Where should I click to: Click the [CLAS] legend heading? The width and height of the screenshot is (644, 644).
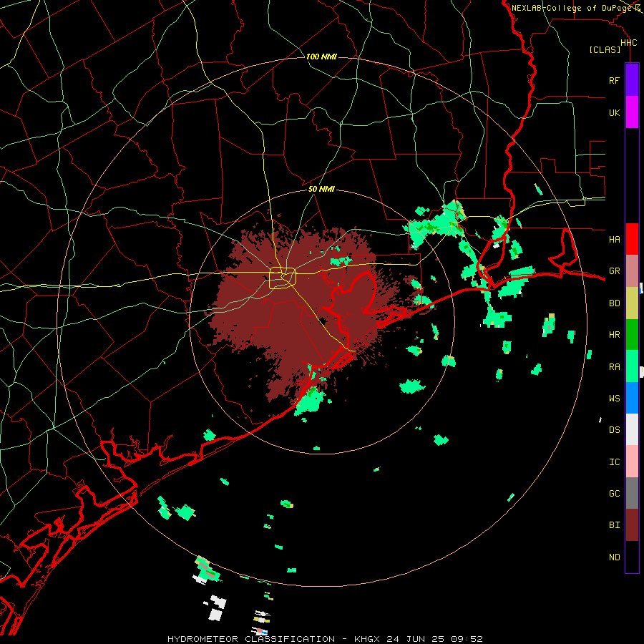pyautogui.click(x=605, y=50)
